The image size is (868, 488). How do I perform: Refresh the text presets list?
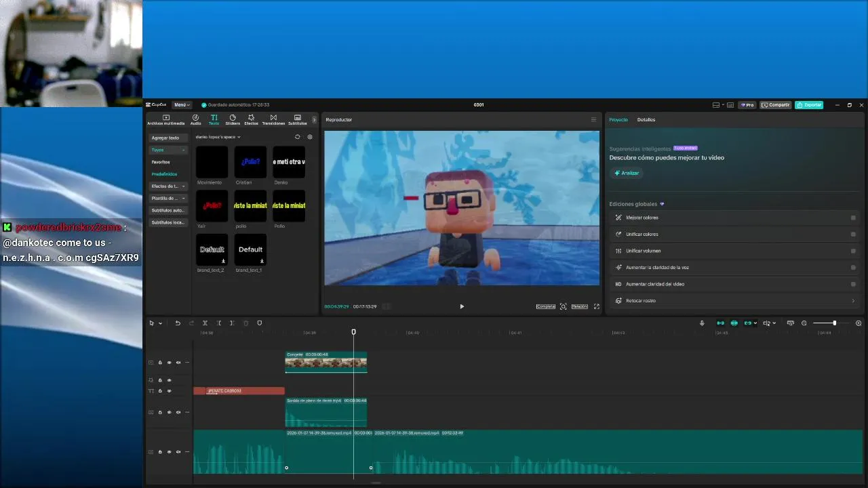coord(297,137)
